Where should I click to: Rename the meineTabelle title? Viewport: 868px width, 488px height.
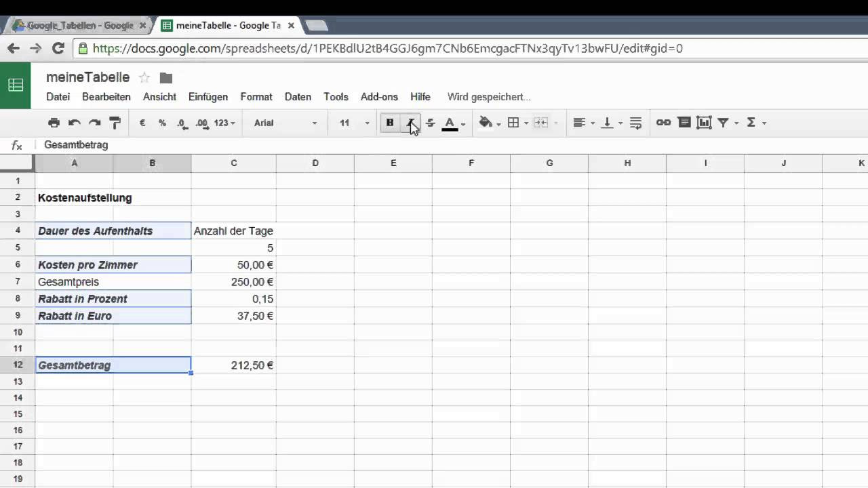(x=87, y=77)
